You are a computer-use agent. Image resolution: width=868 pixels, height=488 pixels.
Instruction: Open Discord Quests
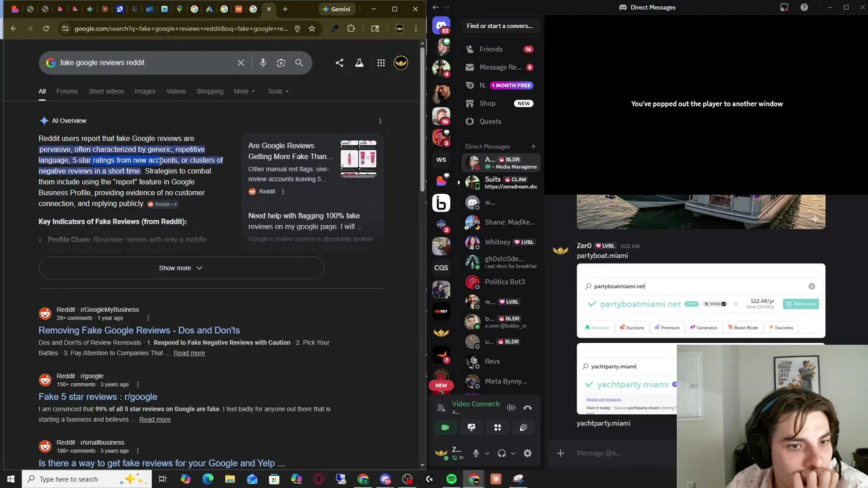coord(500,121)
